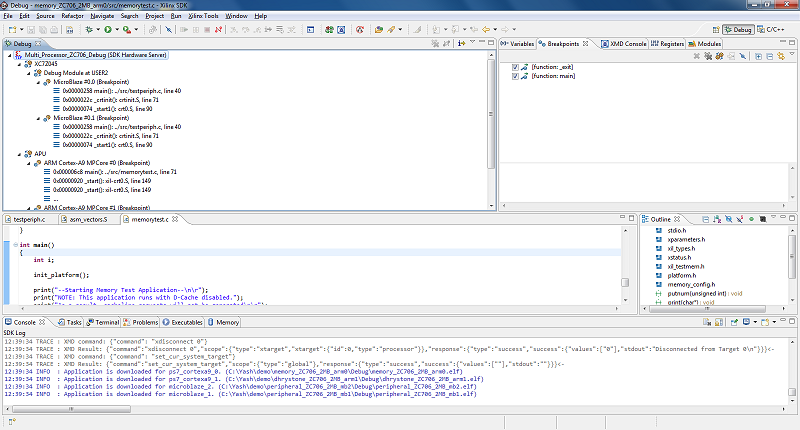Screen dimensions: 800x430
Task: Switch to the Variables tab
Action: pos(517,44)
